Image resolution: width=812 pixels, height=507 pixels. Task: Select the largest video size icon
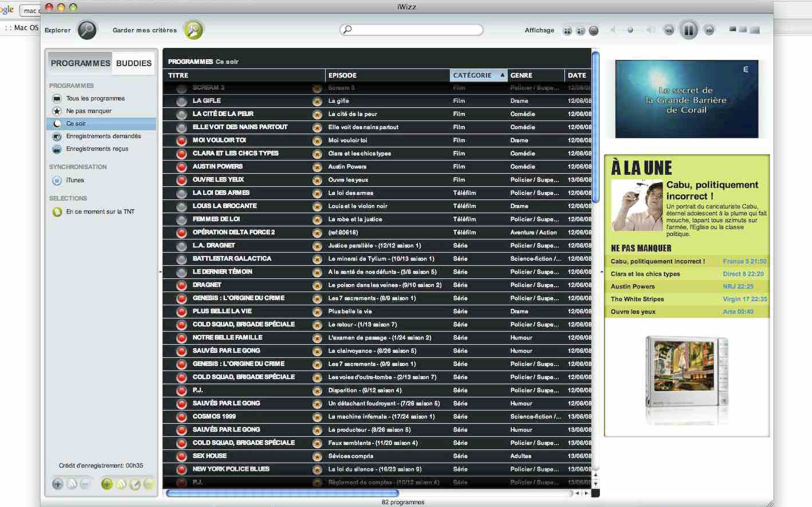click(x=755, y=30)
